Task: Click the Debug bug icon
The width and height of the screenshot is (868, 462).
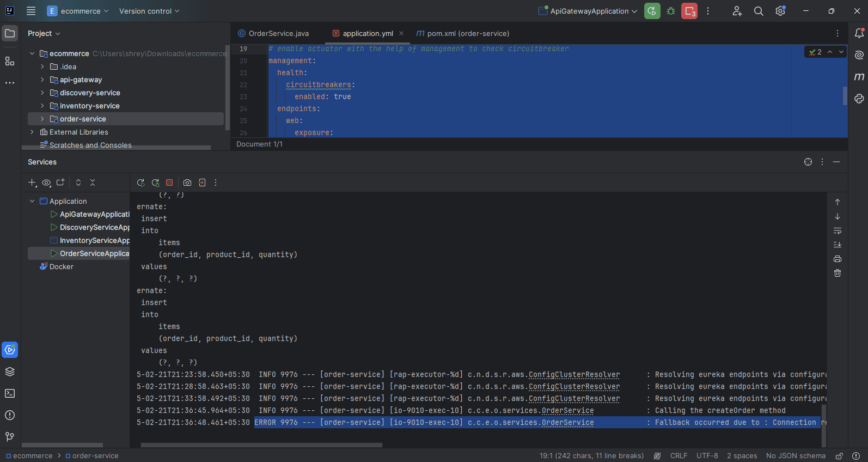Action: coord(671,11)
